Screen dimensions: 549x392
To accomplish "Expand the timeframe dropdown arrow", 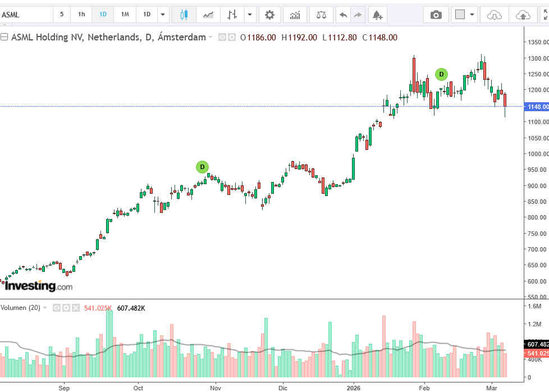I will tap(163, 15).
